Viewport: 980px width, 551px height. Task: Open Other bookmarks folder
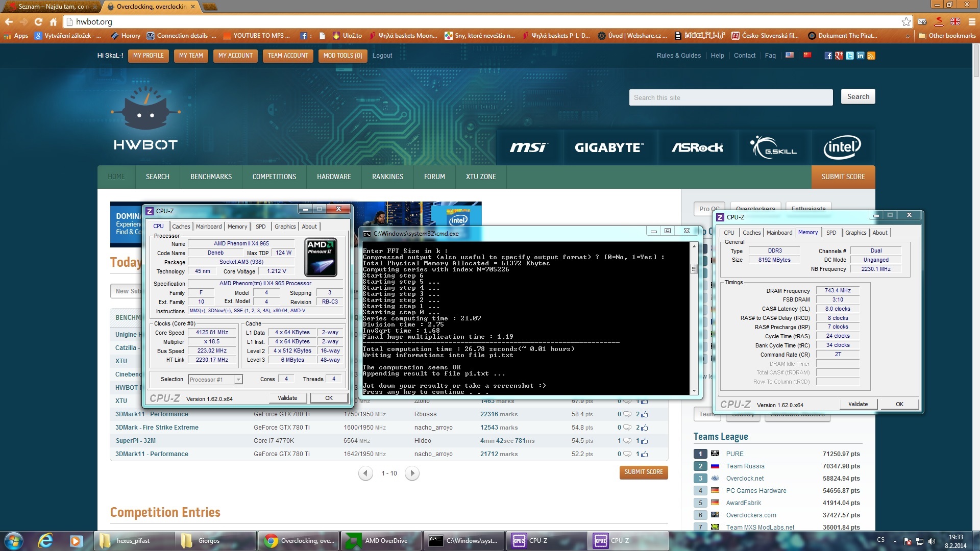(947, 36)
